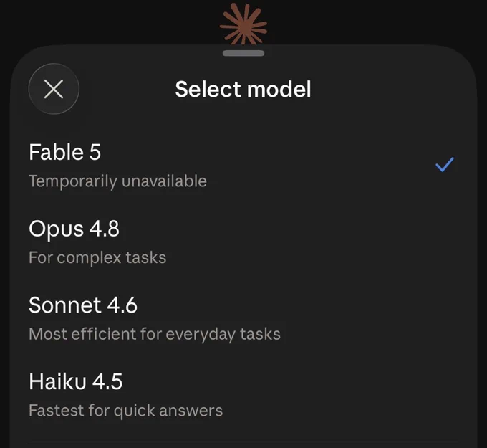Tap 'Most efficient for everyday tasks'
The width and height of the screenshot is (487, 448).
click(155, 334)
